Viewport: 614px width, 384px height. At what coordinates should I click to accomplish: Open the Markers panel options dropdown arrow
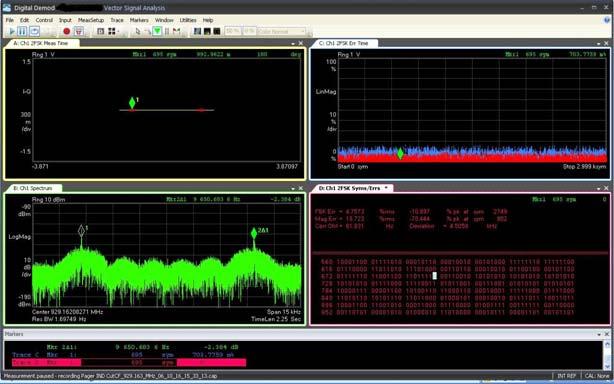click(599, 334)
